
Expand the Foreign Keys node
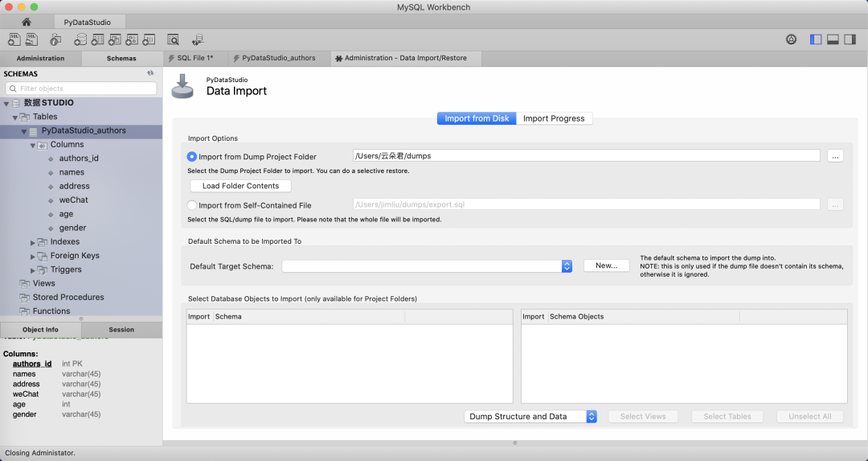[33, 256]
